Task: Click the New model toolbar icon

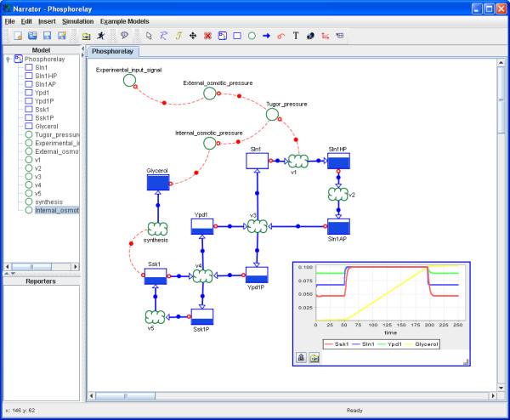Action: click(x=17, y=37)
